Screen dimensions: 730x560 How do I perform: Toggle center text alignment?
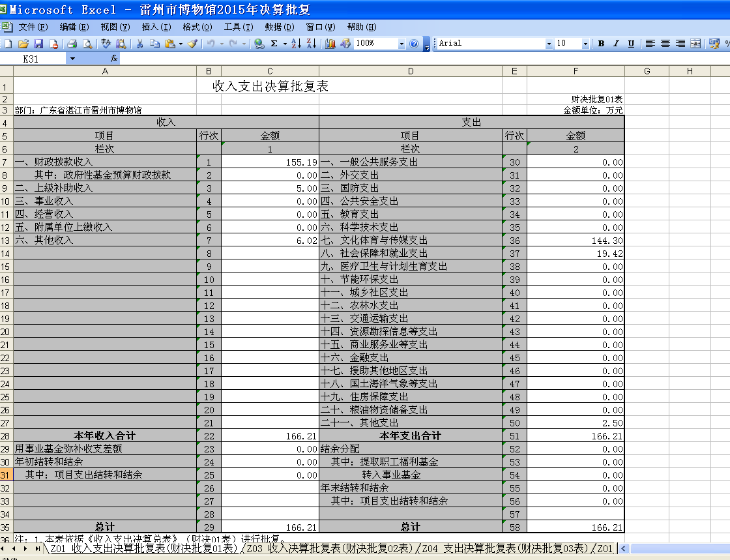[x=665, y=44]
